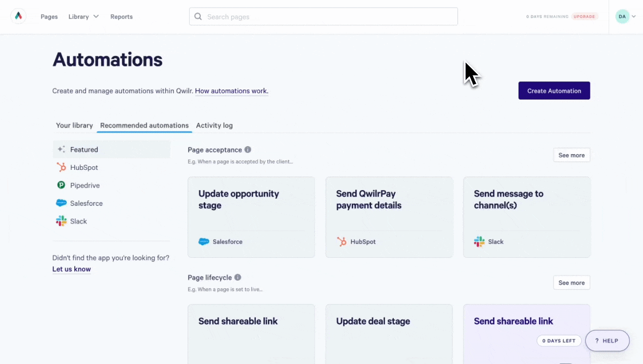Screen dimensions: 643x364
Task: Open the Page acceptance info icon
Action: coord(247,150)
